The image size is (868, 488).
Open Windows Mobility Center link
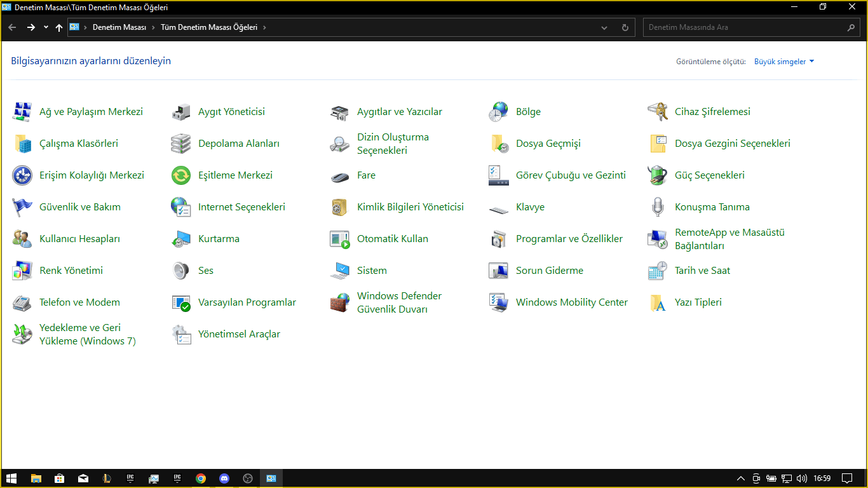pyautogui.click(x=572, y=302)
